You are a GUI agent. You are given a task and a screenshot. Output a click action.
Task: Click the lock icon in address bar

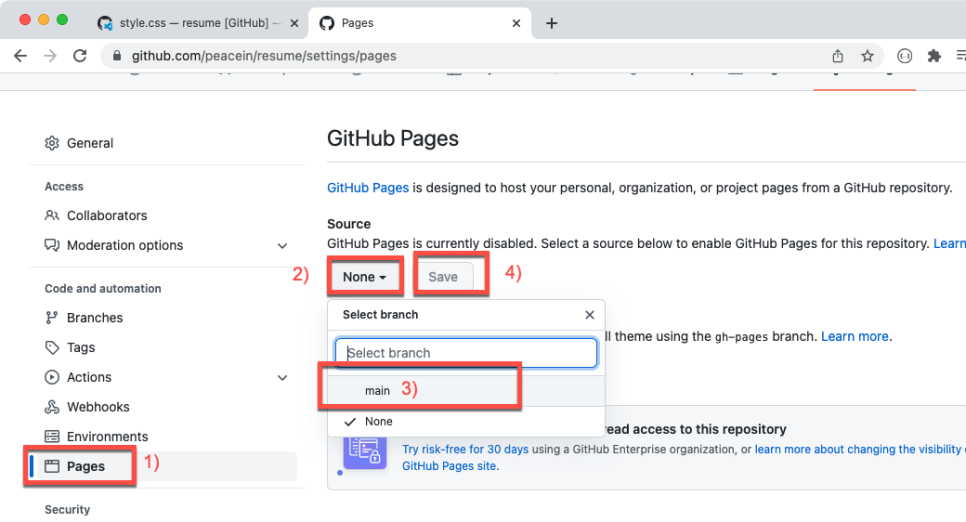(116, 56)
